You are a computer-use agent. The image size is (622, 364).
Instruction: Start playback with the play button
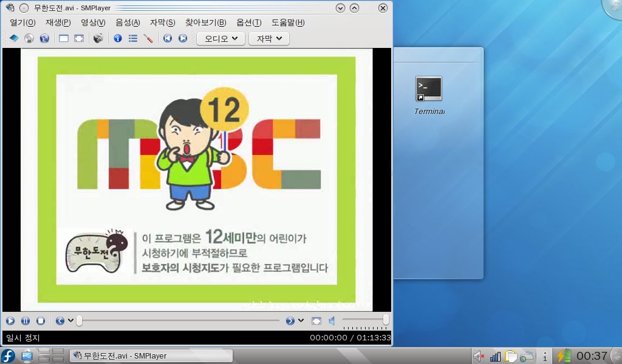[10, 321]
